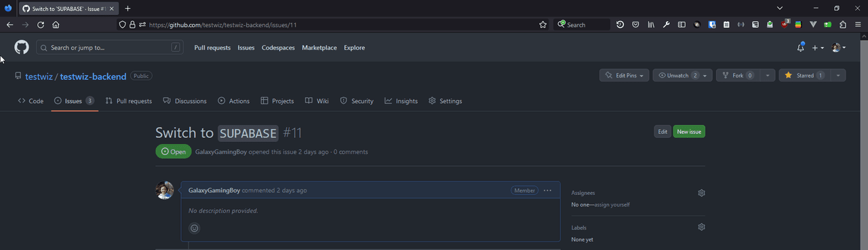Click the commenter avatar thumbnail

pos(165,190)
